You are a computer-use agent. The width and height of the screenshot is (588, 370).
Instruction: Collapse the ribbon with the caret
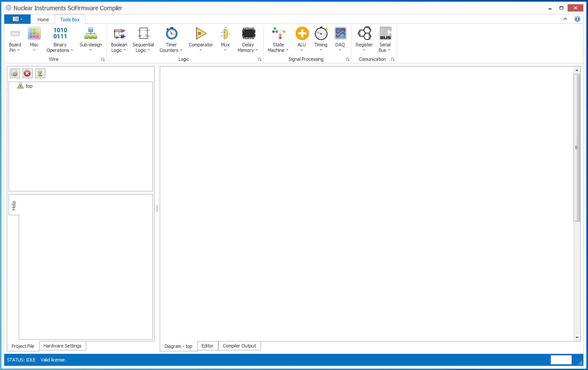click(565, 19)
